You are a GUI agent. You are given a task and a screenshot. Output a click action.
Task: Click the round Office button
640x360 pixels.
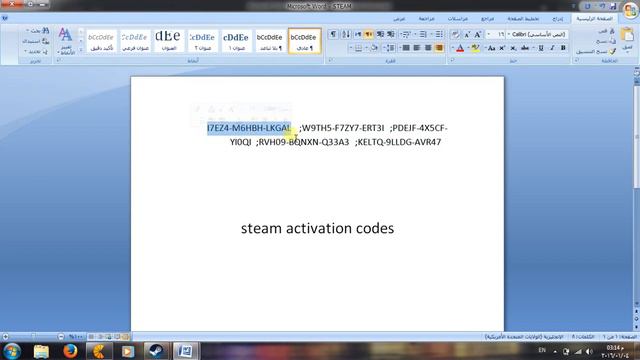click(630, 10)
